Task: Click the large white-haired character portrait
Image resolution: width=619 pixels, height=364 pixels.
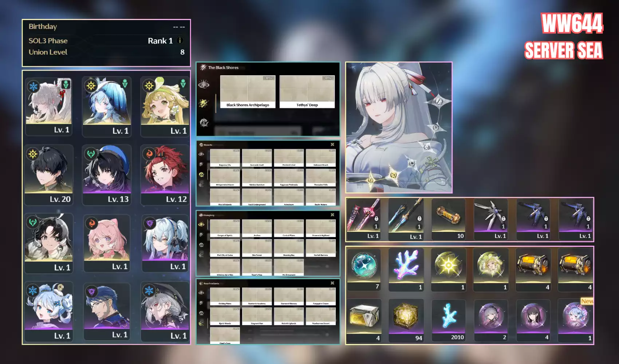Action: coord(399,127)
